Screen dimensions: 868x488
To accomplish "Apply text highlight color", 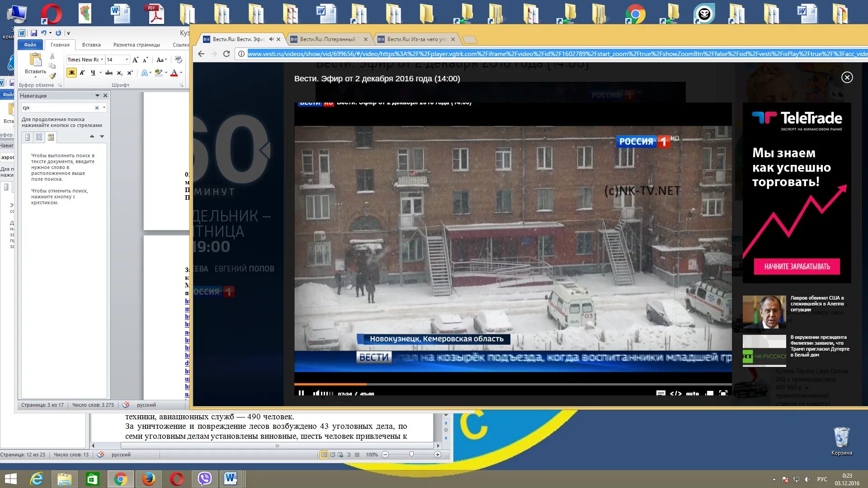I will point(158,73).
